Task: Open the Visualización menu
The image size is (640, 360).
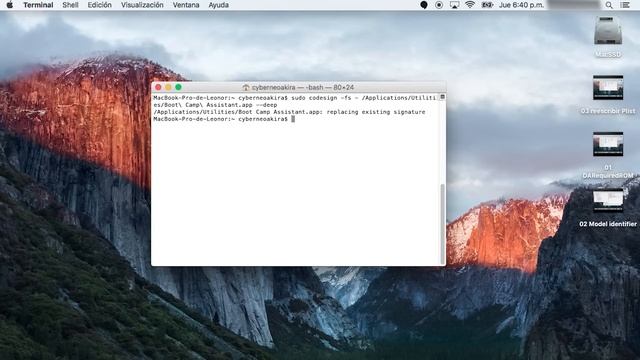Action: [x=142, y=5]
